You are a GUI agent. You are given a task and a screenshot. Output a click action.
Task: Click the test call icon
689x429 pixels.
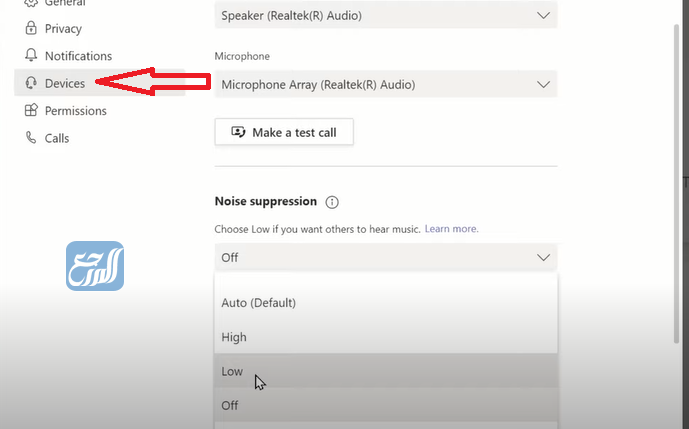[238, 132]
